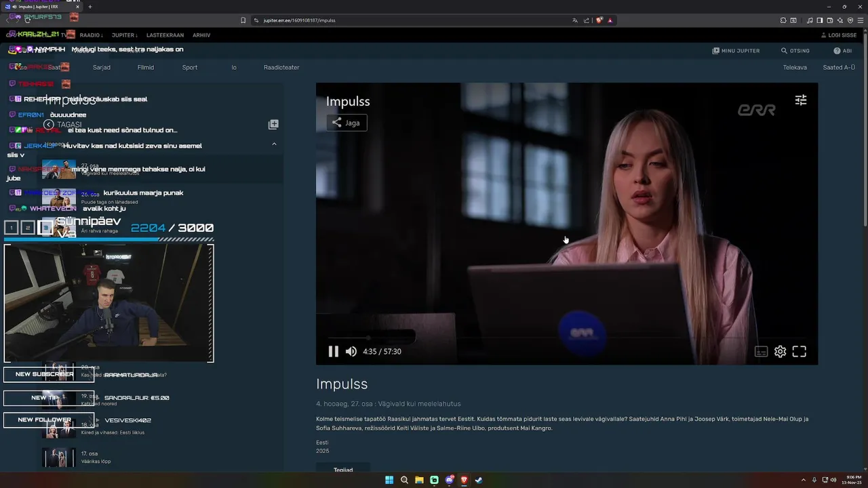Close the Impulss Jupiter tab
The image size is (868, 488).
pyautogui.click(x=77, y=7)
